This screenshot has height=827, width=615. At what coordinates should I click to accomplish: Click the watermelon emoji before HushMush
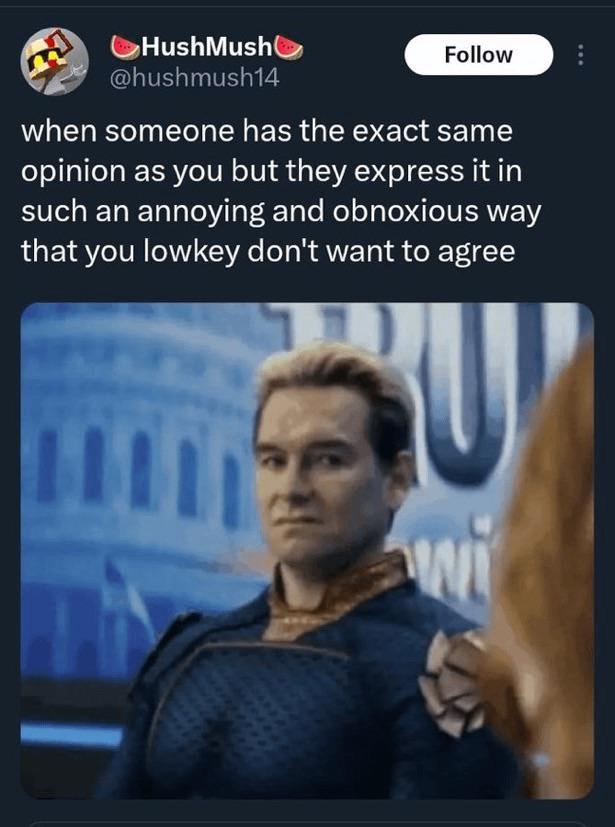tap(125, 47)
